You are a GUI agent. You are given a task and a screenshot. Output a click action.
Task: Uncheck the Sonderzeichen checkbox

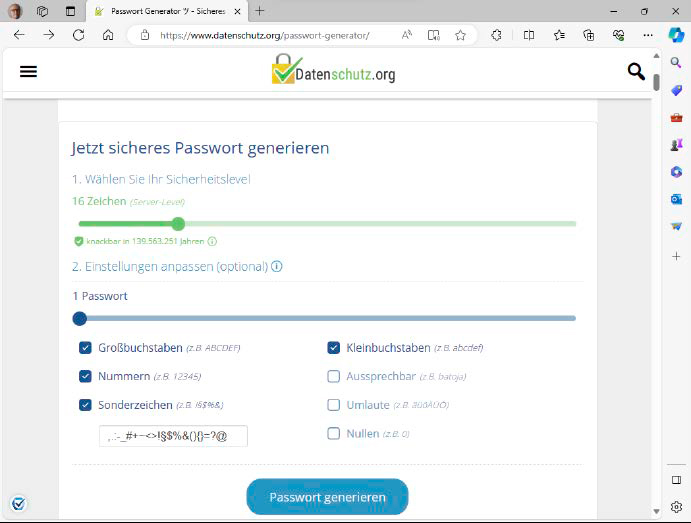(85, 405)
